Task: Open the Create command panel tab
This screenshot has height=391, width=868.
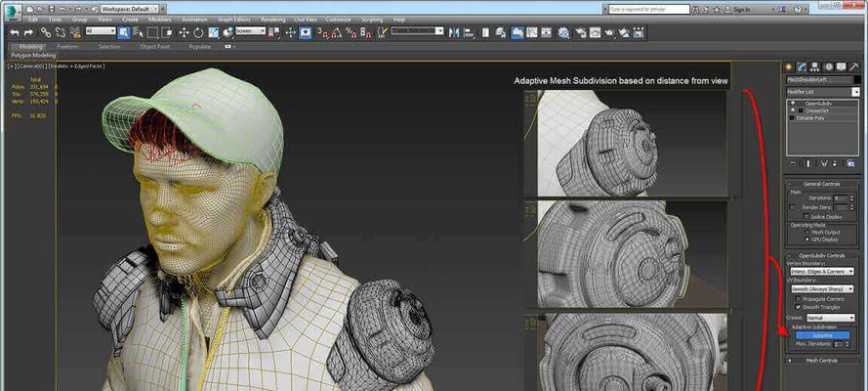Action: (x=789, y=66)
